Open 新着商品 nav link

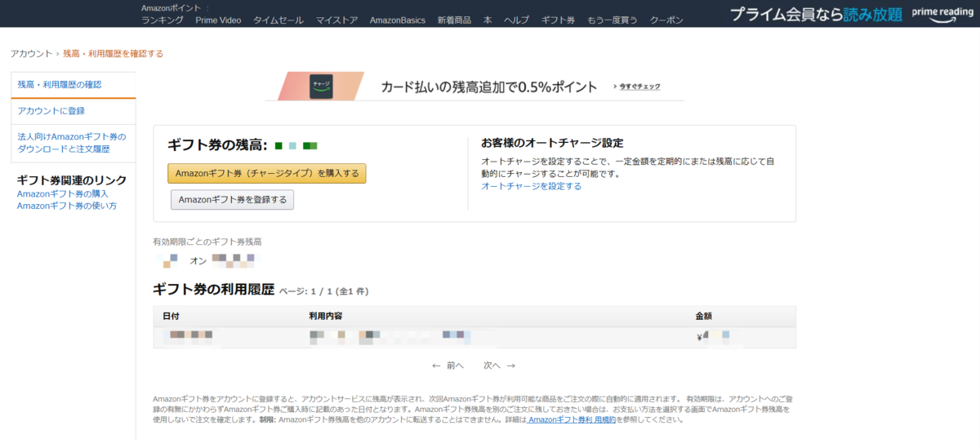pos(454,20)
